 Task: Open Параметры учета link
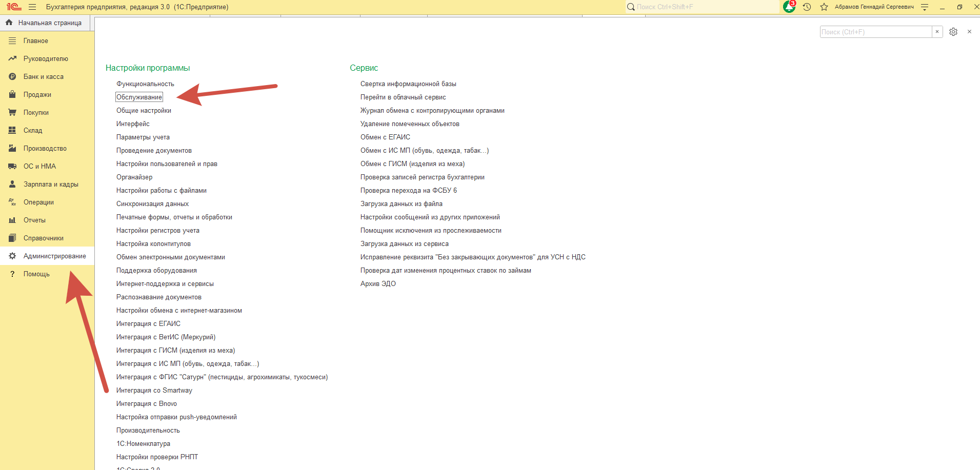click(x=143, y=137)
